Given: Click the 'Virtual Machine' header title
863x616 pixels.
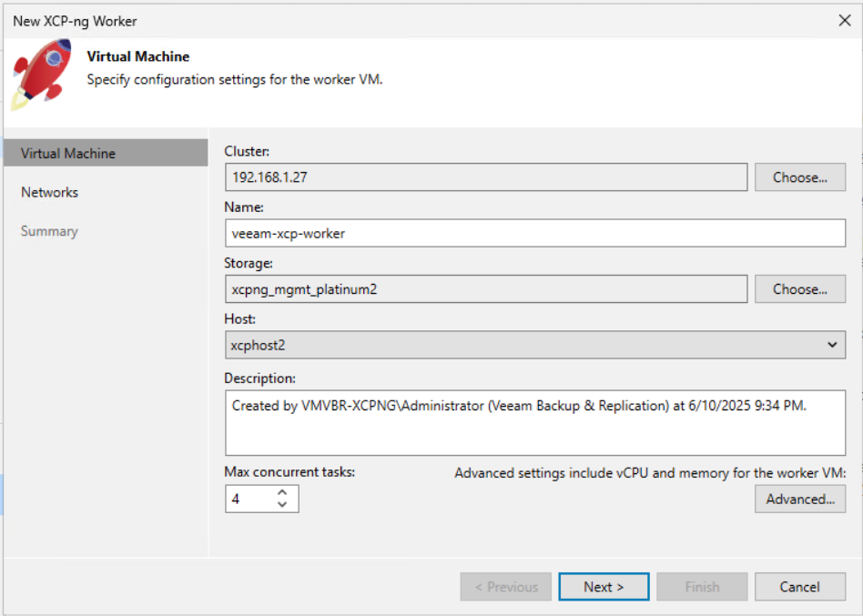Looking at the screenshot, I should [138, 56].
